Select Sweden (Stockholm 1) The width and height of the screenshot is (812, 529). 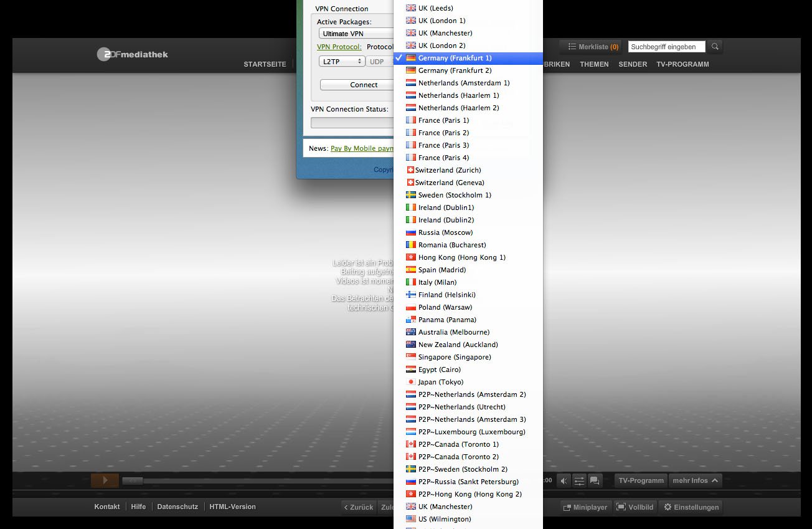pos(468,195)
